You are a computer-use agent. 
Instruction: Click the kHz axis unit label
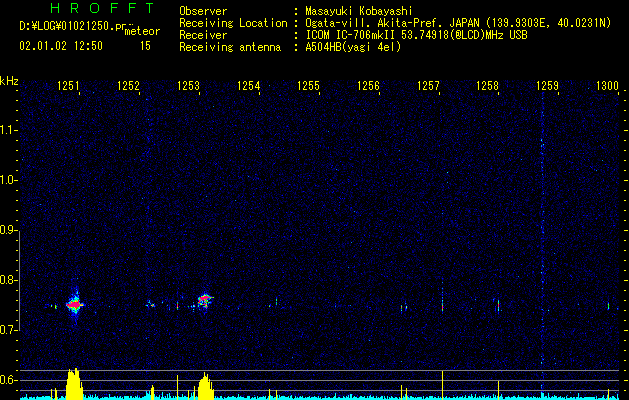(x=9, y=81)
